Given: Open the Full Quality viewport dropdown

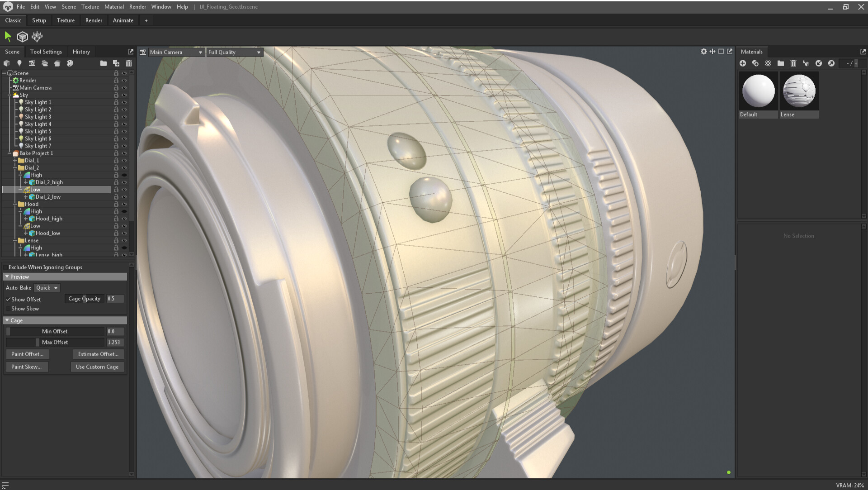Looking at the screenshot, I should [234, 52].
